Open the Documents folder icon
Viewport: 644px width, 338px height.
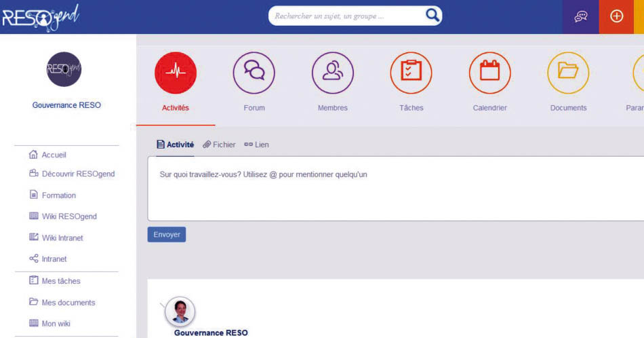click(568, 73)
